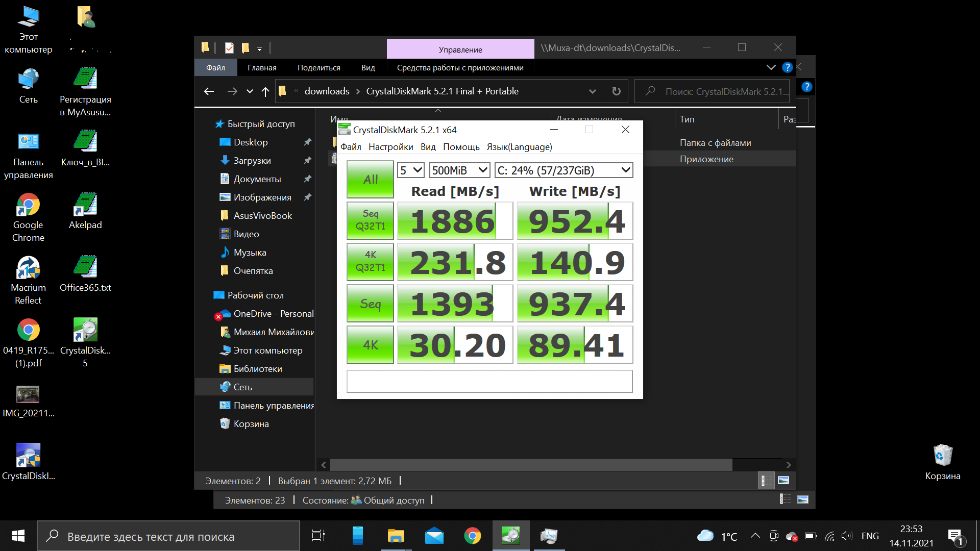
Task: Start the plain 4K benchmark test
Action: click(x=370, y=345)
